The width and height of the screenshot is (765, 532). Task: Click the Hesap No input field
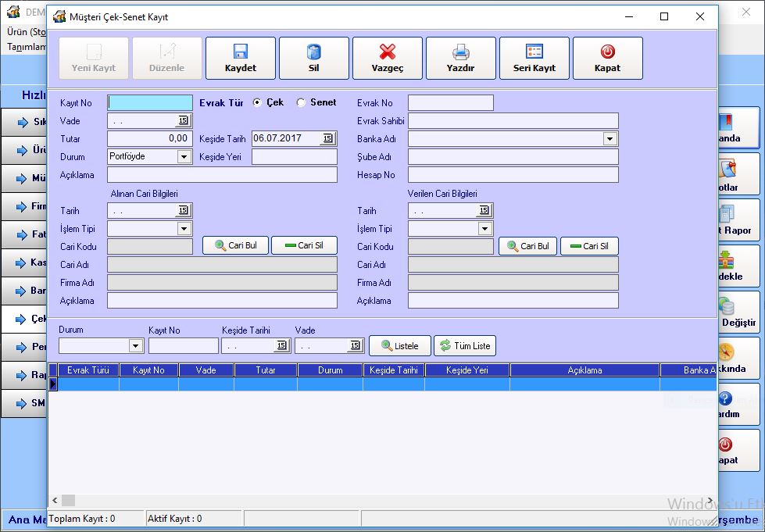coord(513,174)
